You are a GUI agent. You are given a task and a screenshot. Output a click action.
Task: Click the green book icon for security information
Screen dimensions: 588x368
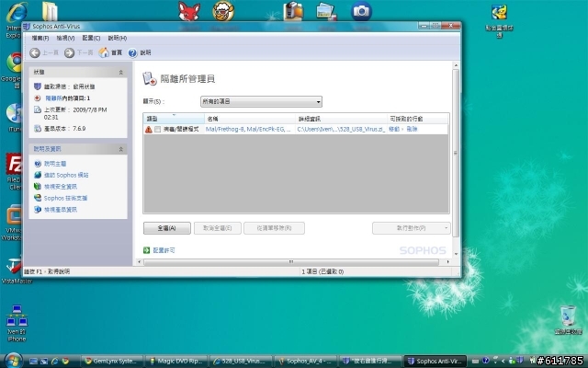pyautogui.click(x=38, y=186)
